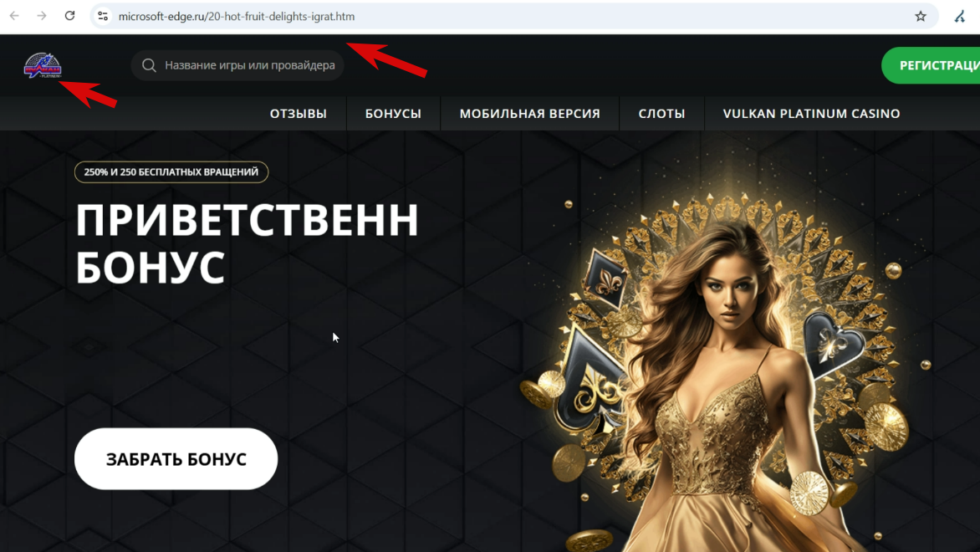The width and height of the screenshot is (980, 552).
Task: Click the green РЕГИСТРАЦИЯ button
Action: tap(931, 65)
